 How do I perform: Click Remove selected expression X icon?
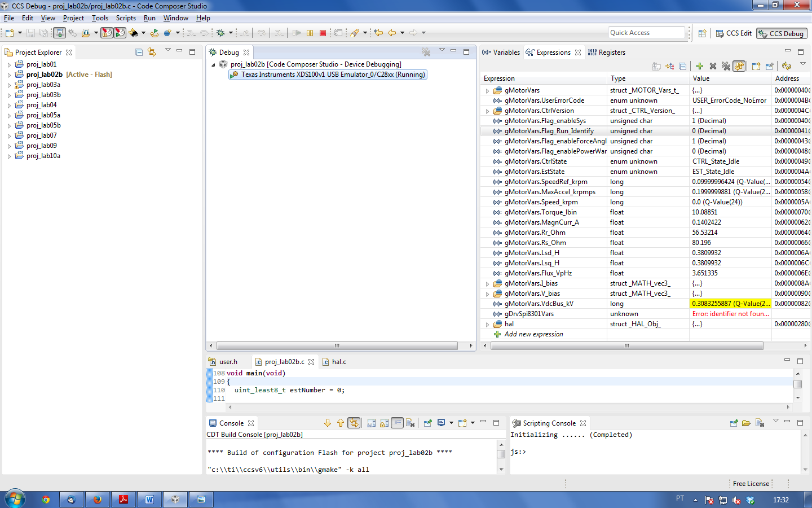[x=713, y=66]
